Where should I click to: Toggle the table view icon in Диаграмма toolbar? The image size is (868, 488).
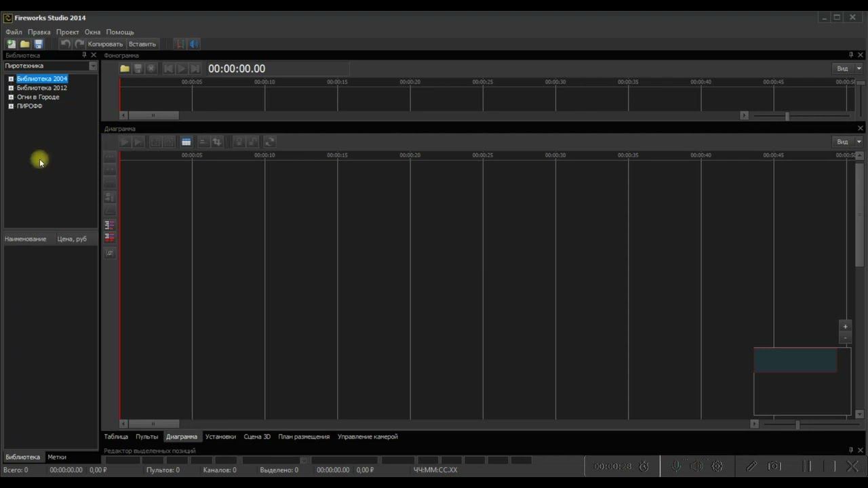tap(186, 142)
